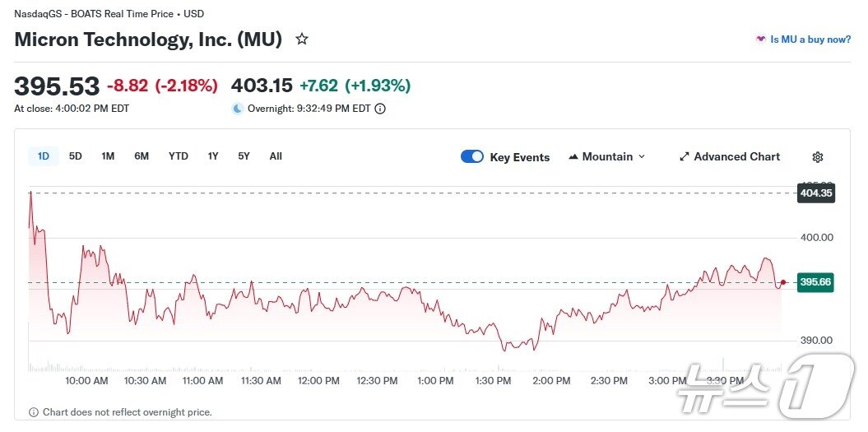The height and width of the screenshot is (432, 868).
Task: Click the 395.66 current price marker
Action: click(x=815, y=282)
